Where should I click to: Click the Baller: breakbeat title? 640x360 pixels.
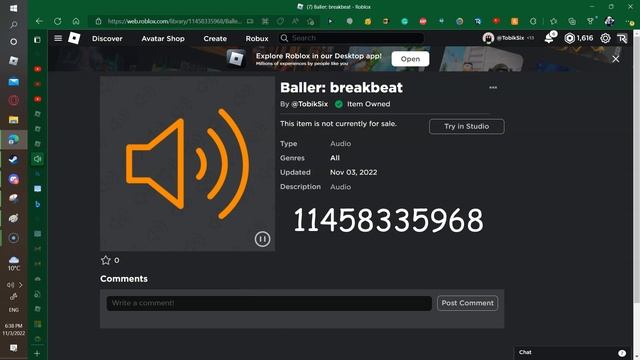point(341,87)
